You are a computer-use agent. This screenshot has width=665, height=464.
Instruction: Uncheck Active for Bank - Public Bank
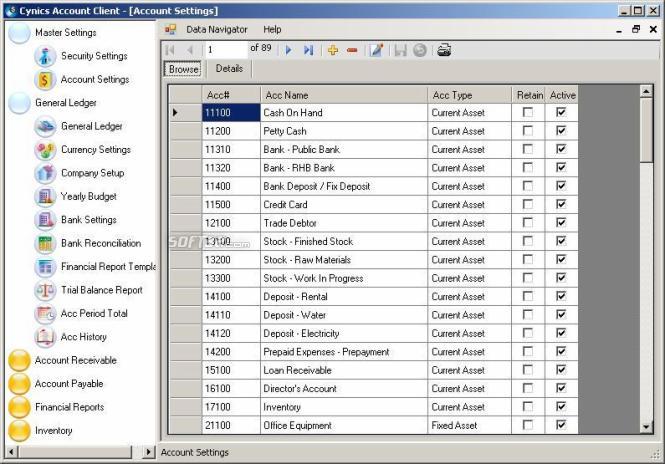[561, 149]
